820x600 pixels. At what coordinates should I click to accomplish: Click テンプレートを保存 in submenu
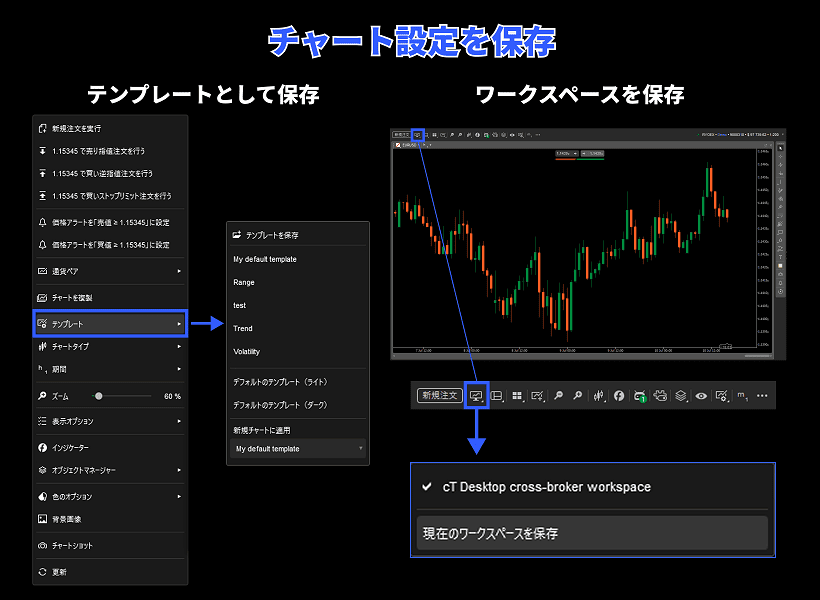coord(298,235)
